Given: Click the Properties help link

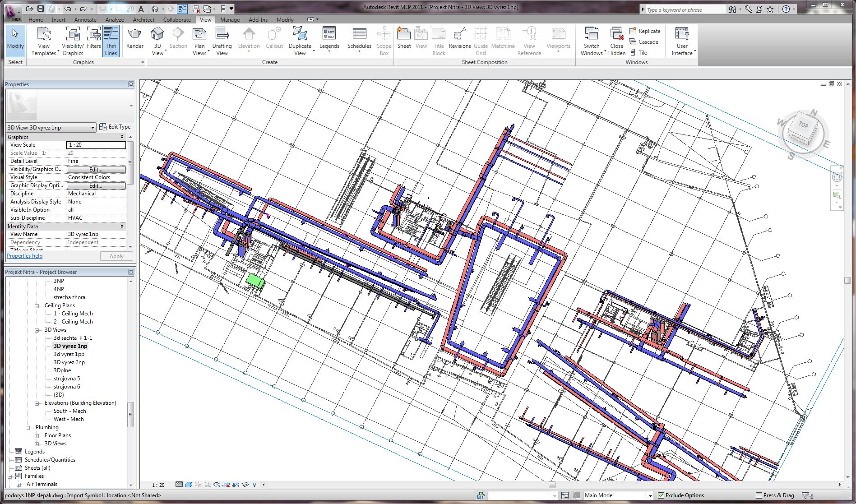Looking at the screenshot, I should [24, 256].
